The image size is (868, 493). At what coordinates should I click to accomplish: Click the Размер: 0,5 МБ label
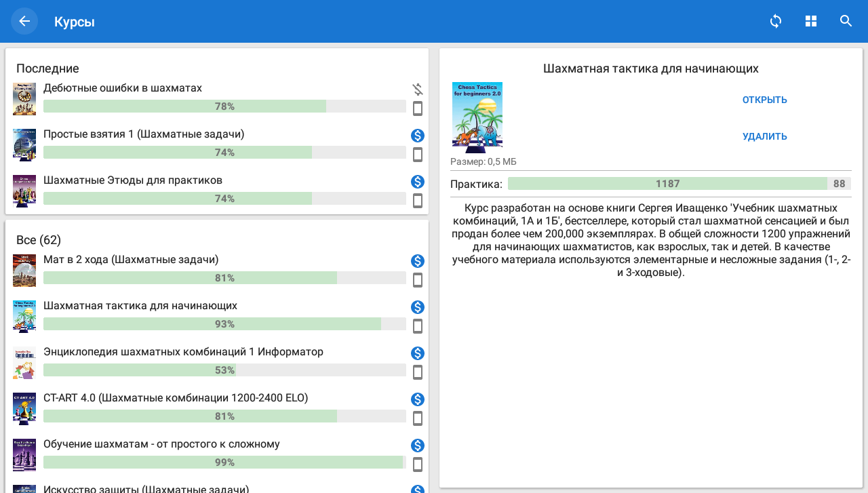pyautogui.click(x=484, y=161)
